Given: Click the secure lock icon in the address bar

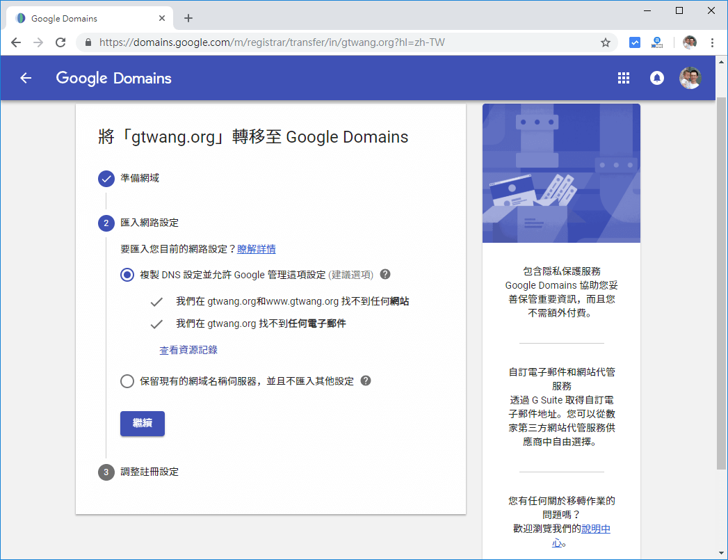Looking at the screenshot, I should point(87,42).
